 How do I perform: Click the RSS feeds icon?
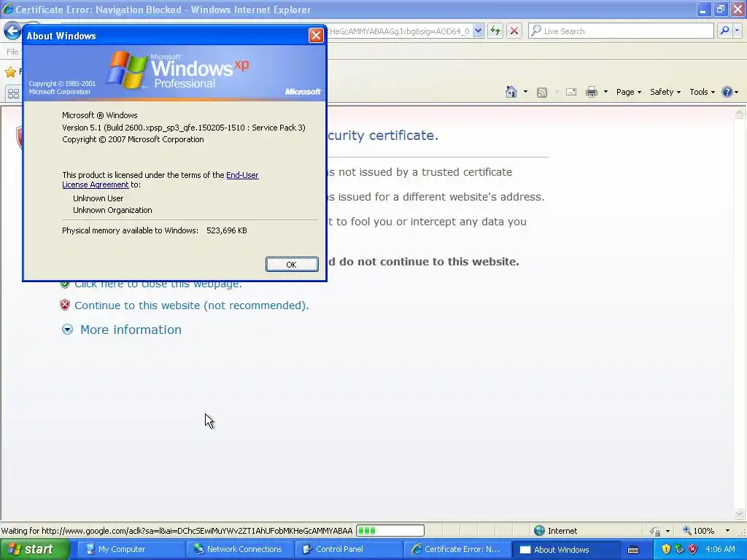[x=542, y=93]
